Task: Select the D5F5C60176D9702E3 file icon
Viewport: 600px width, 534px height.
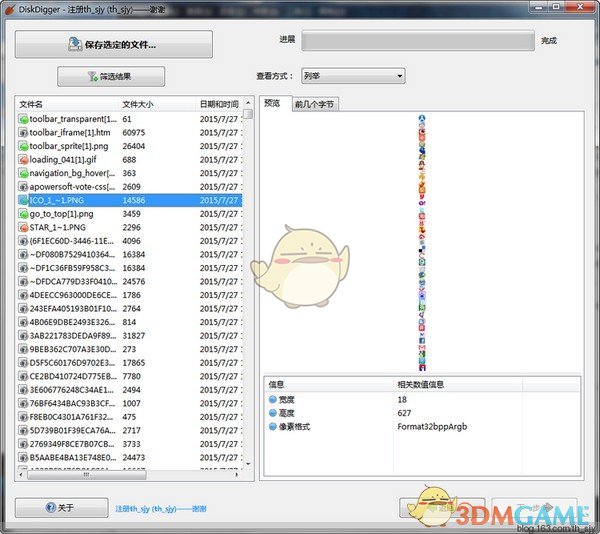Action: point(23,363)
